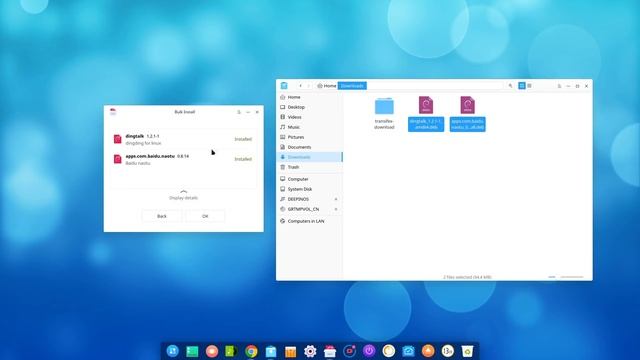Click the Home breadcrumb in address bar
This screenshot has width=640, height=360.
coord(327,86)
